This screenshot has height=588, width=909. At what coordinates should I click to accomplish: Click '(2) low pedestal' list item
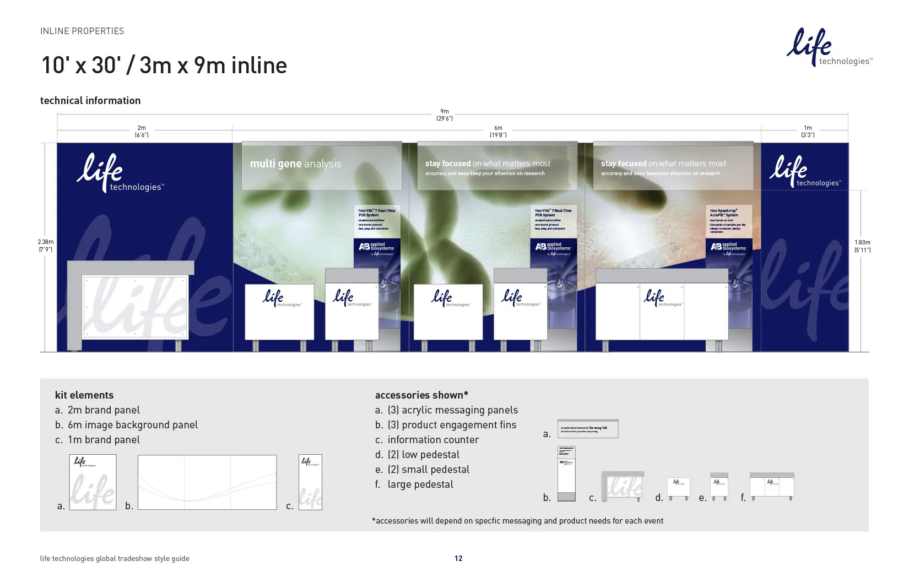point(417,455)
